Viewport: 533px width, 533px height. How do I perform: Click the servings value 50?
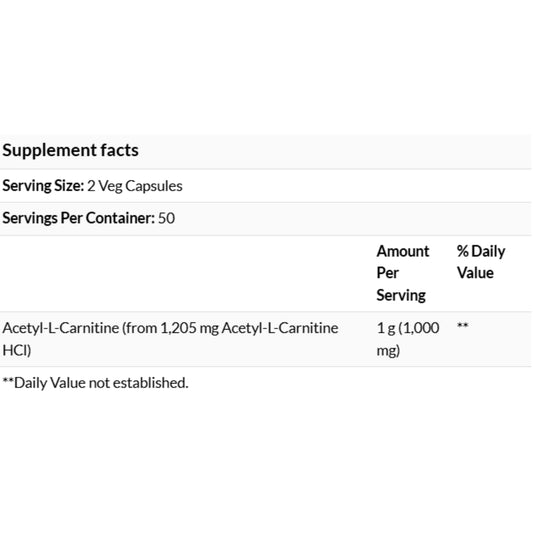pos(167,218)
